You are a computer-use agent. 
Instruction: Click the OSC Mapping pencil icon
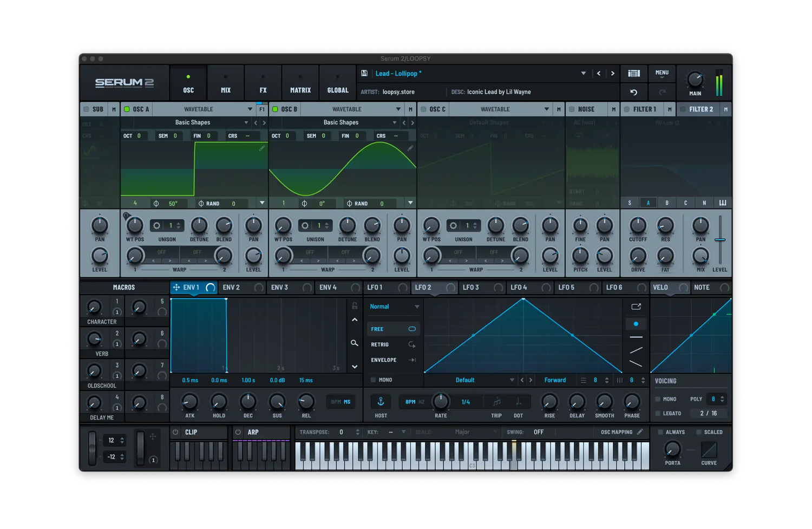tap(640, 432)
